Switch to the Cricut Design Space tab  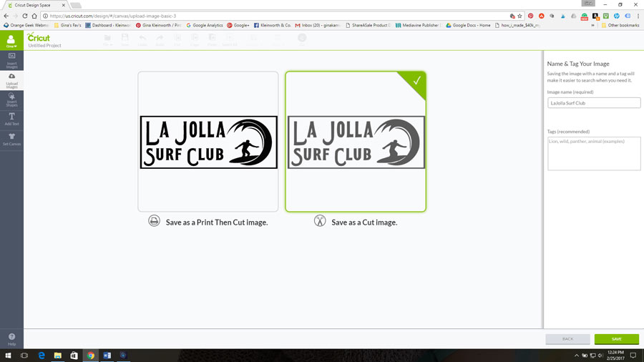35,5
